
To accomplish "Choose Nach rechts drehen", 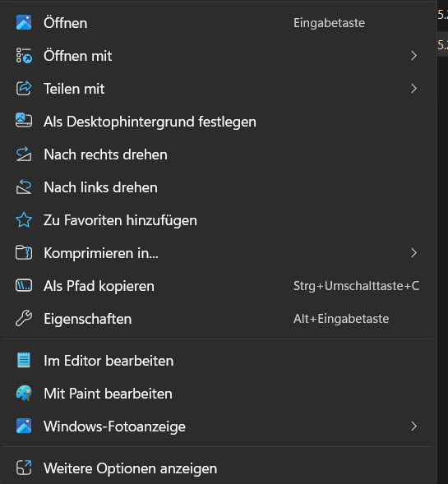I will 219,154.
